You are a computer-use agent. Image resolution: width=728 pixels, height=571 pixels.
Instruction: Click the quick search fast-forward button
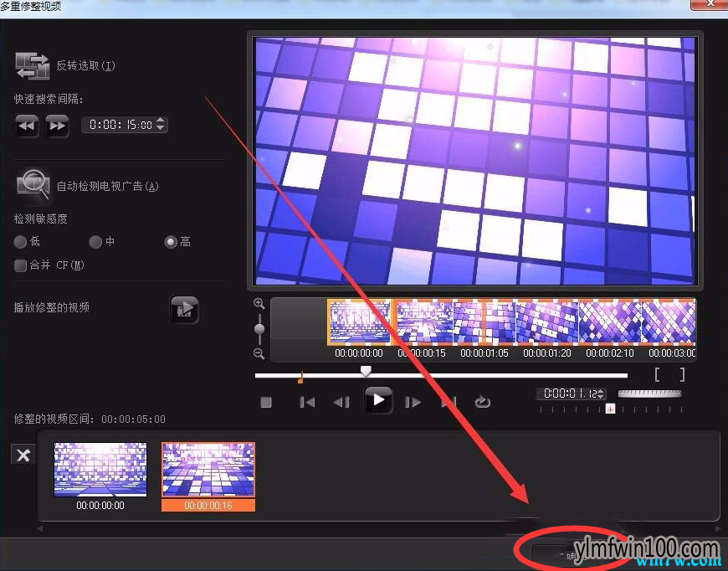(x=57, y=126)
